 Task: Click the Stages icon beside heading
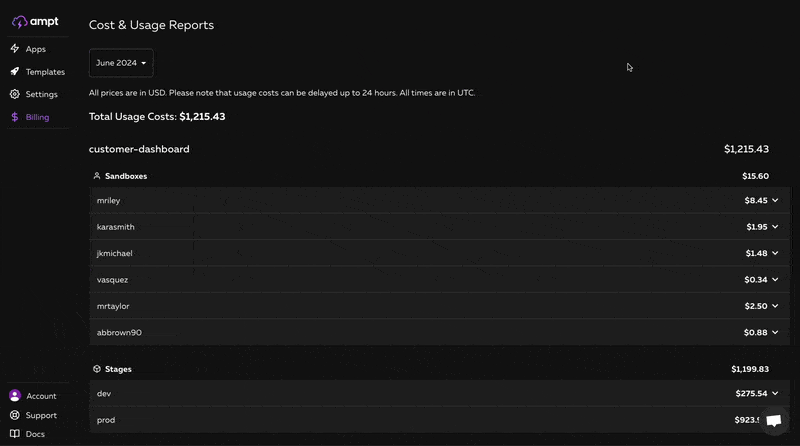point(96,368)
